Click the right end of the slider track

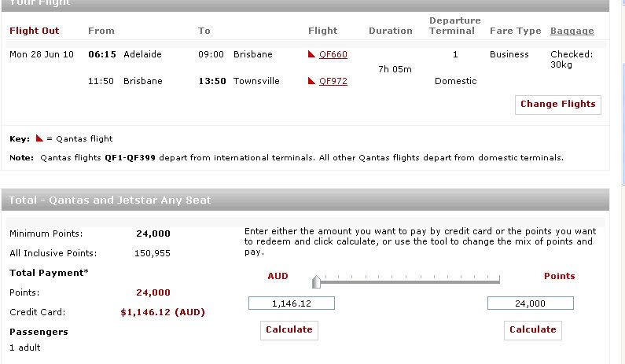498,281
